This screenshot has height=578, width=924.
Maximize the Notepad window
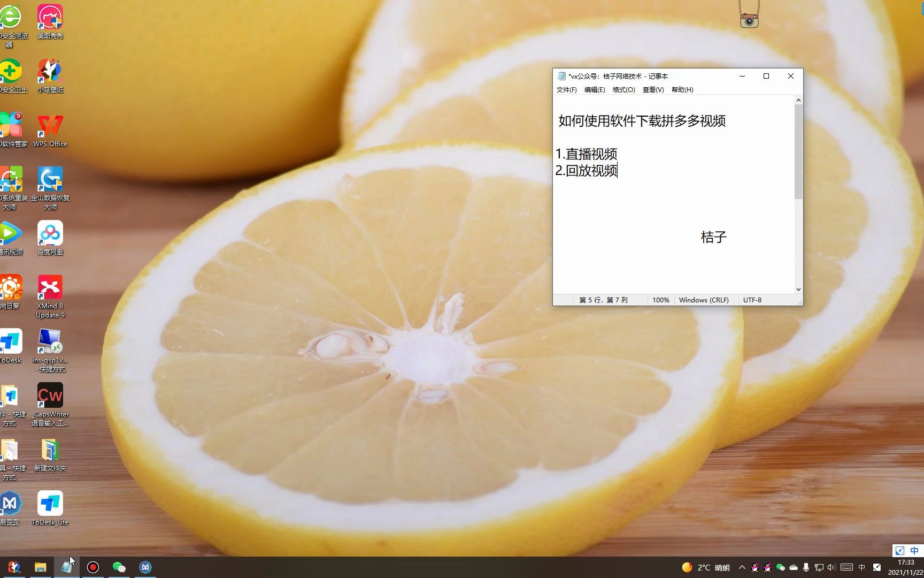click(766, 76)
